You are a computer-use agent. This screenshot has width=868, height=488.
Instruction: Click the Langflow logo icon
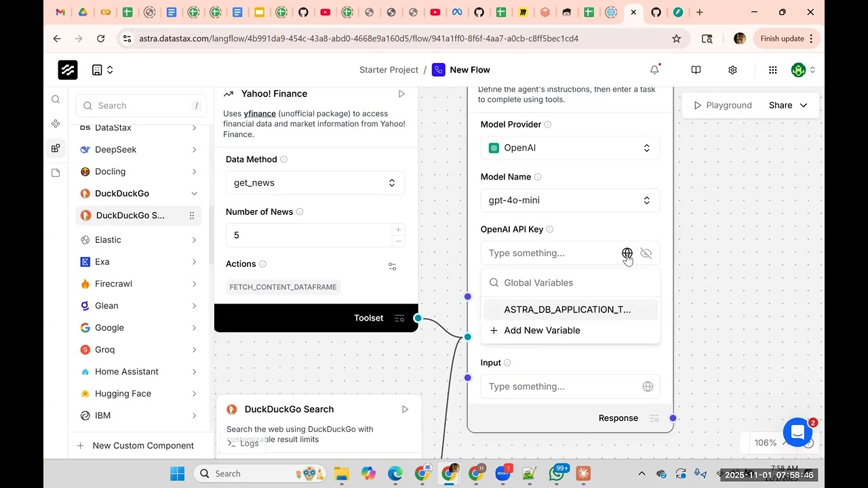[x=67, y=70]
